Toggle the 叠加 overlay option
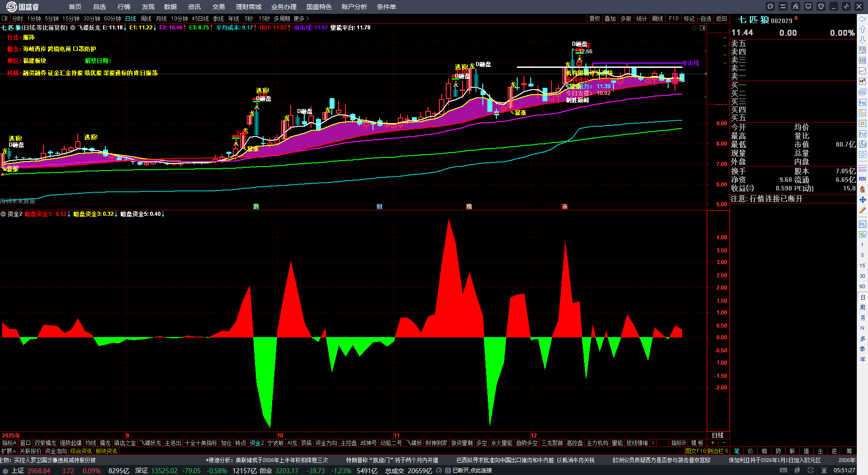The height and width of the screenshot is (475, 868). (610, 19)
